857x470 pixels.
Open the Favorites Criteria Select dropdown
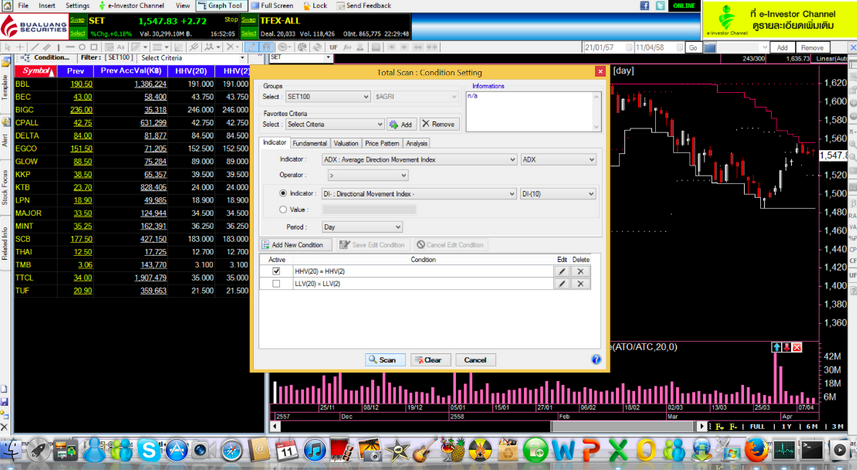(334, 125)
